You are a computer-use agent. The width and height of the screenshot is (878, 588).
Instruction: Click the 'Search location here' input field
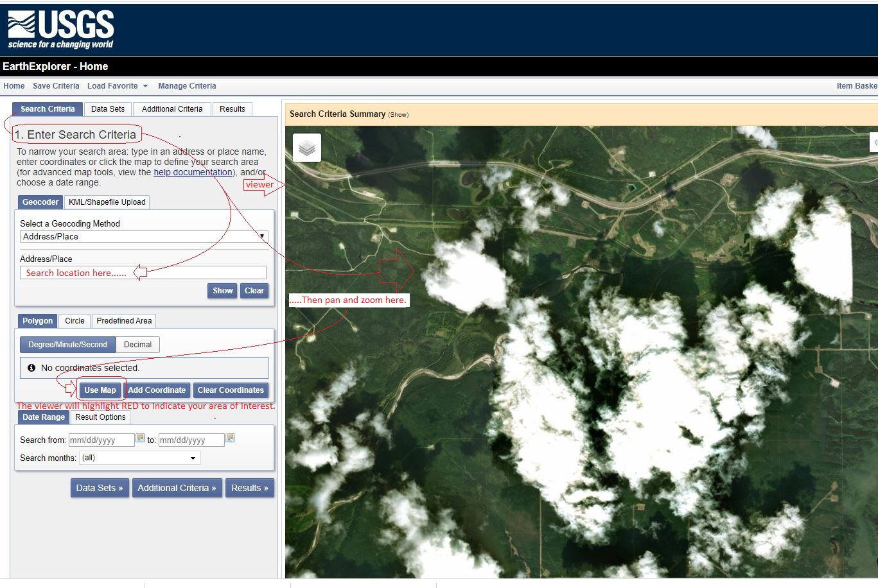click(143, 272)
